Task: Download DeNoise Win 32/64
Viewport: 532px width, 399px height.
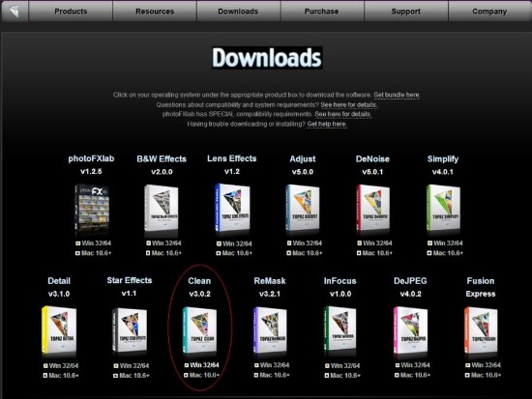Action: click(374, 243)
